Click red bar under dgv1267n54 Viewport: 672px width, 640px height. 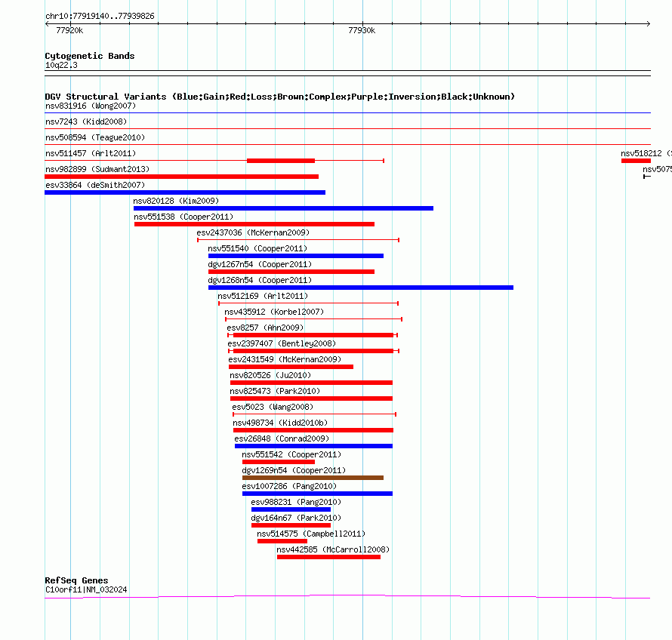(x=291, y=272)
